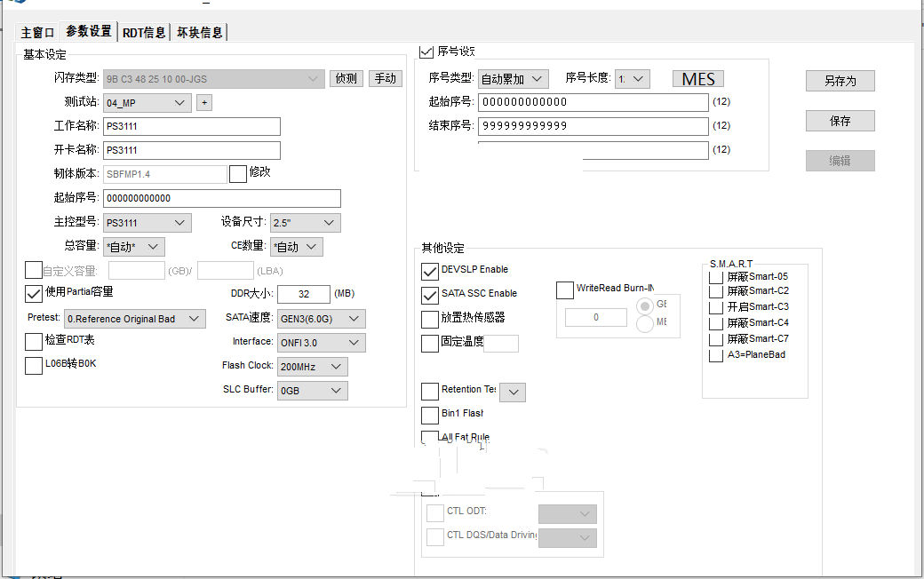The width and height of the screenshot is (924, 579).
Task: Enable the 放置热传感器 checkbox
Action: pos(430,319)
